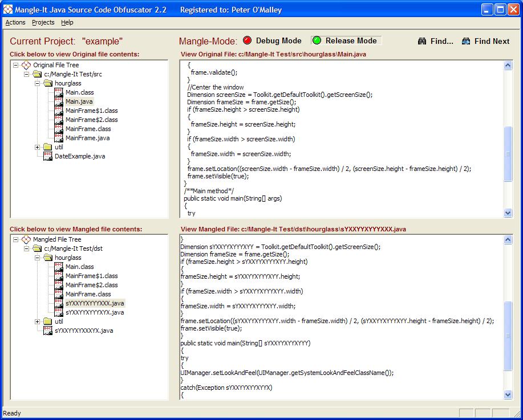Expand util folder in Mangled tree
This screenshot has height=420, width=523.
point(38,321)
